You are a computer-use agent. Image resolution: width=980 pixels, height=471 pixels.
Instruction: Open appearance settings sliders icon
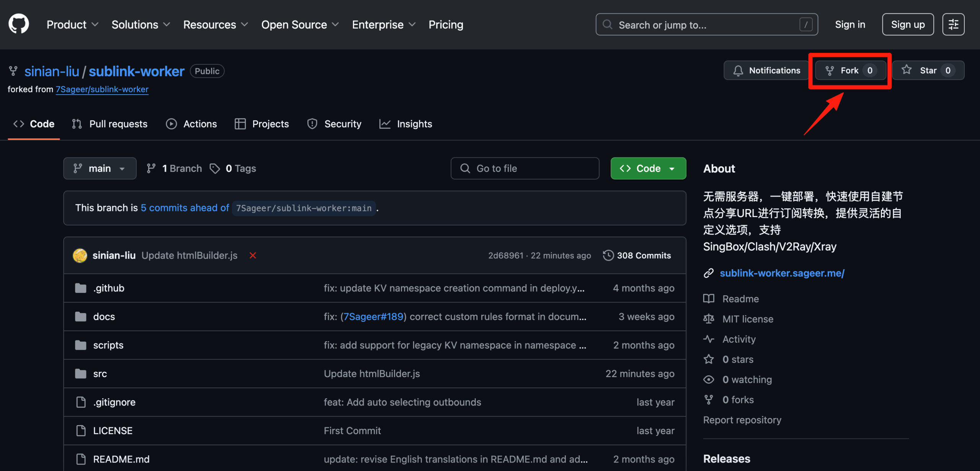click(953, 25)
